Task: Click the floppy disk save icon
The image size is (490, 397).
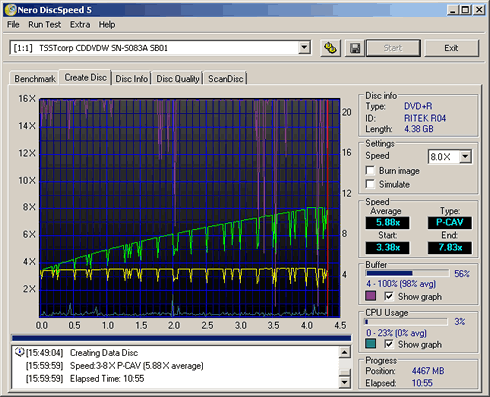Action: pyautogui.click(x=355, y=48)
